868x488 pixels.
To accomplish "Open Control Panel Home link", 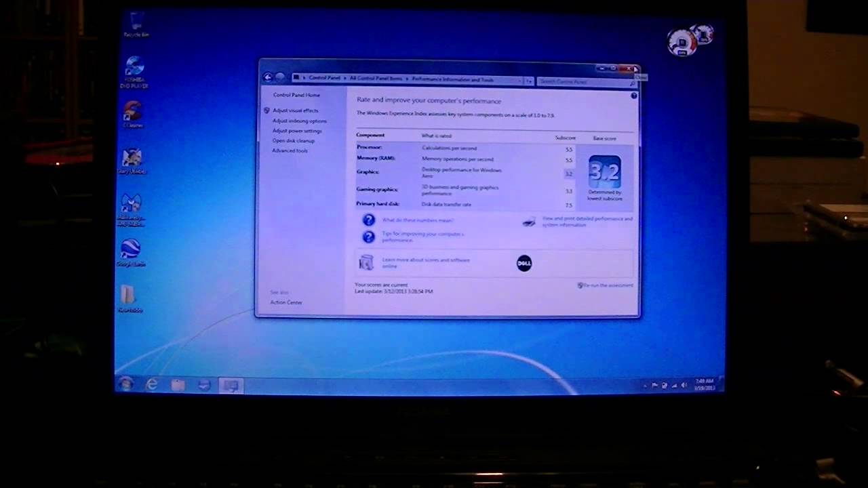I will (296, 95).
